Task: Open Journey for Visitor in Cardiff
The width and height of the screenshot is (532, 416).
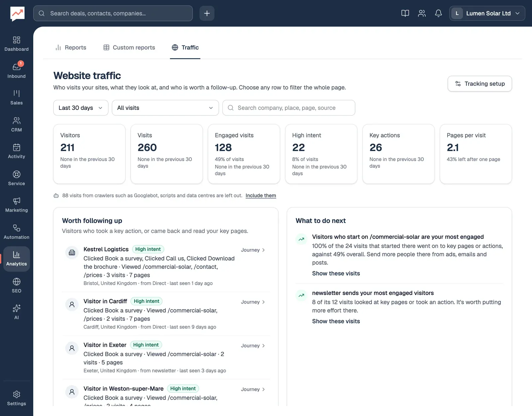Action: 253,302
